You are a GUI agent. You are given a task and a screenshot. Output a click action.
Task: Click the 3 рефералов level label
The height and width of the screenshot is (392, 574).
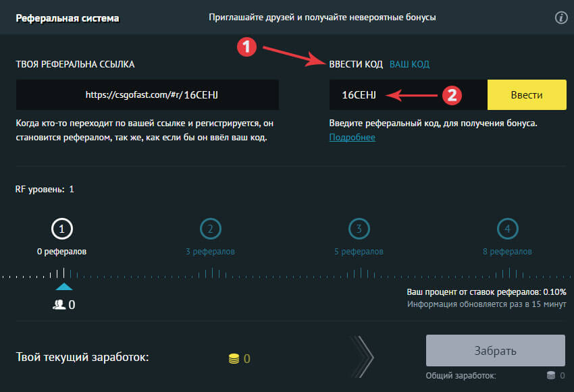click(210, 252)
